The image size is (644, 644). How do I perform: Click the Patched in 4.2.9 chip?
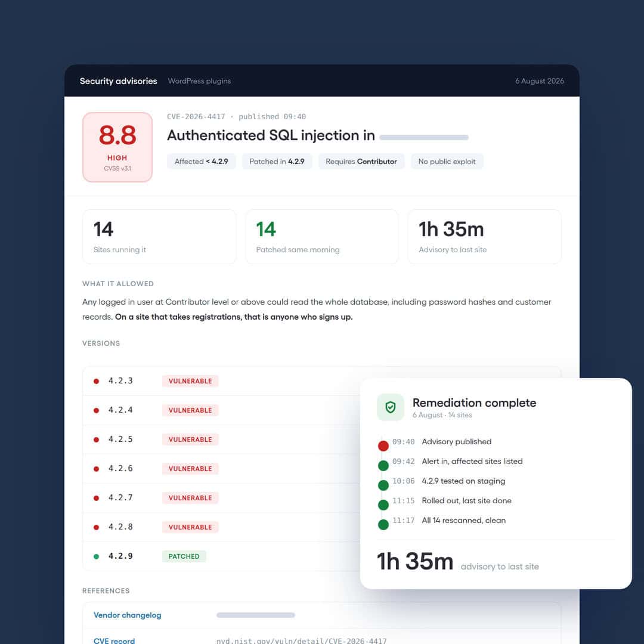point(277,162)
